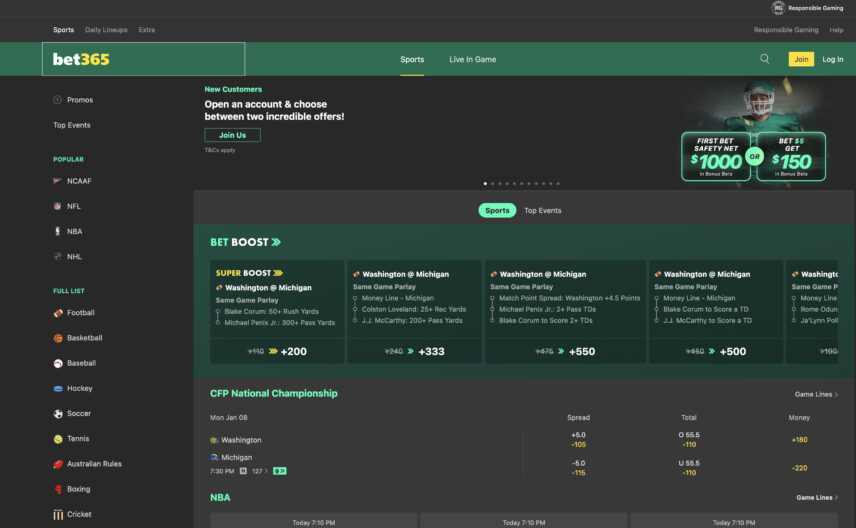The height and width of the screenshot is (528, 856).
Task: Switch to the Live In Game tab
Action: [472, 59]
